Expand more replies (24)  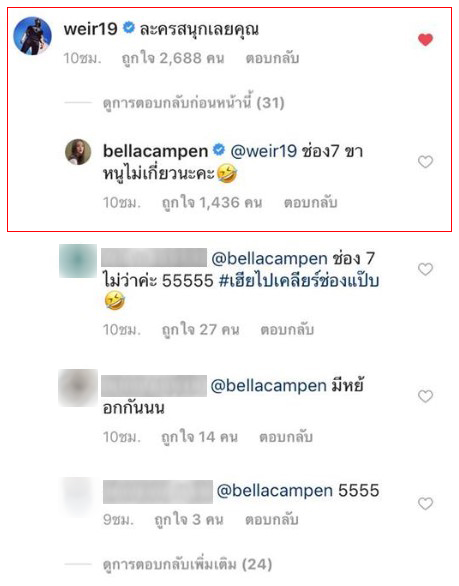click(x=187, y=564)
